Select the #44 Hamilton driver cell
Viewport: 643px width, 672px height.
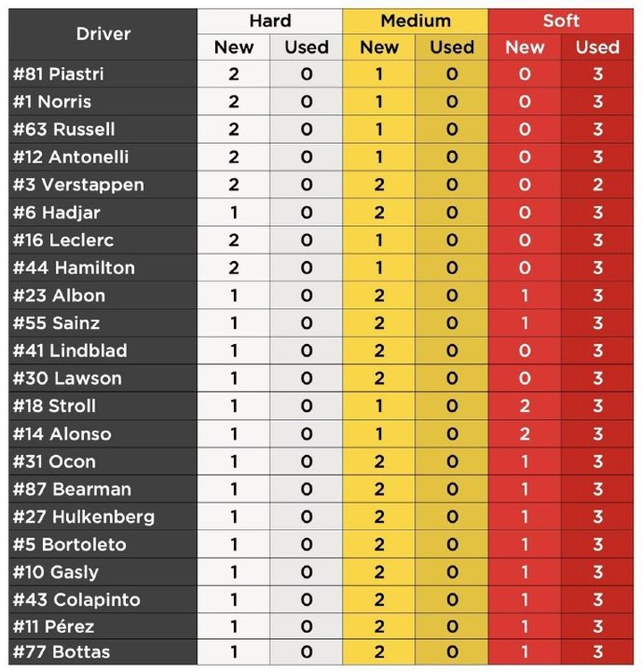tap(103, 268)
